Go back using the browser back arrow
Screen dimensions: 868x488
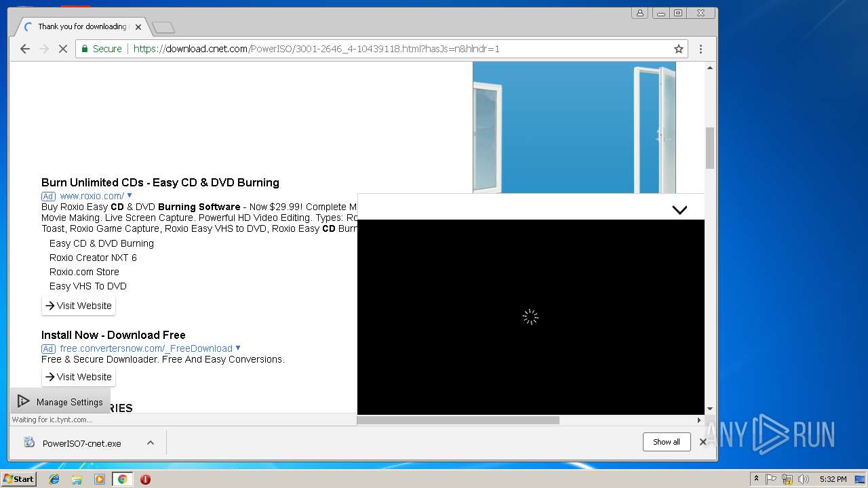tap(25, 49)
